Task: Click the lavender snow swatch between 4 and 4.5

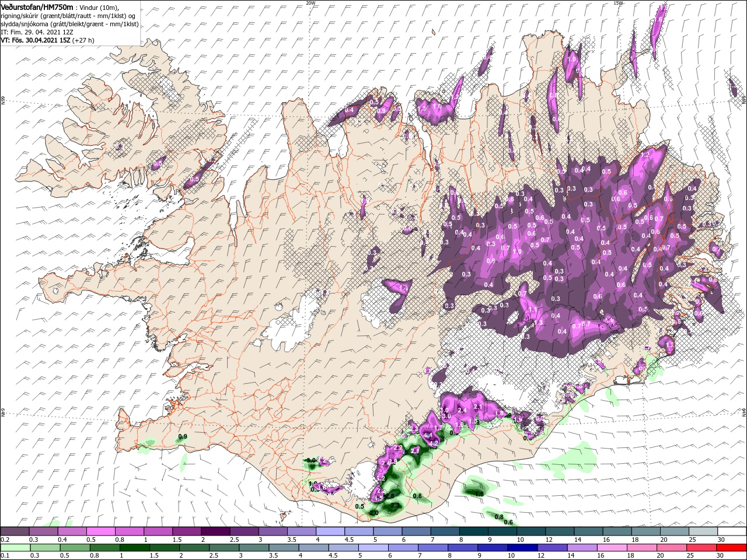Action: pyautogui.click(x=330, y=531)
